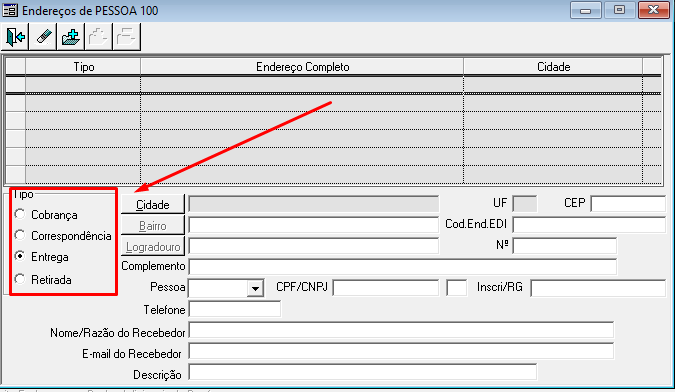
Task: Click the Cod.End.EDI input field
Action: pyautogui.click(x=589, y=225)
